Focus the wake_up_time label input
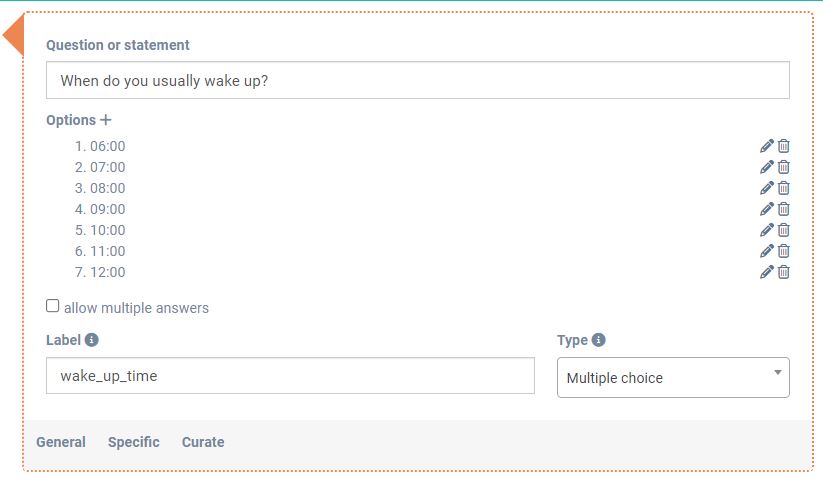 [x=290, y=376]
